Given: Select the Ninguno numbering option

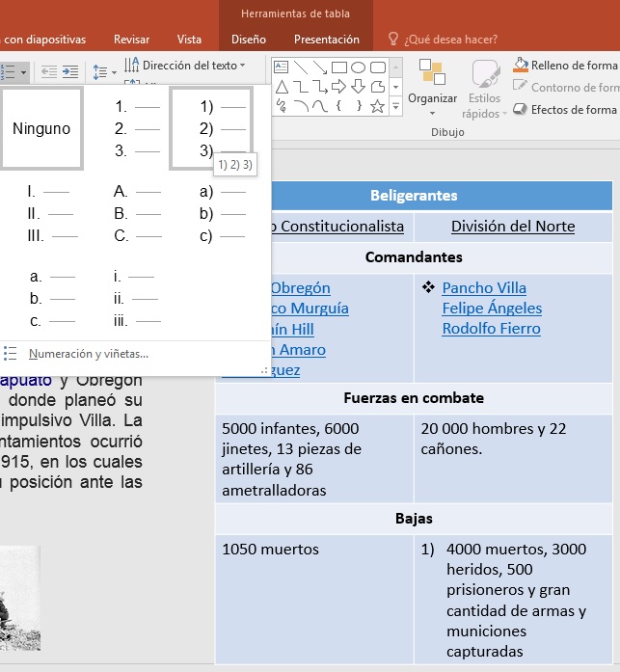Looking at the screenshot, I should click(41, 128).
